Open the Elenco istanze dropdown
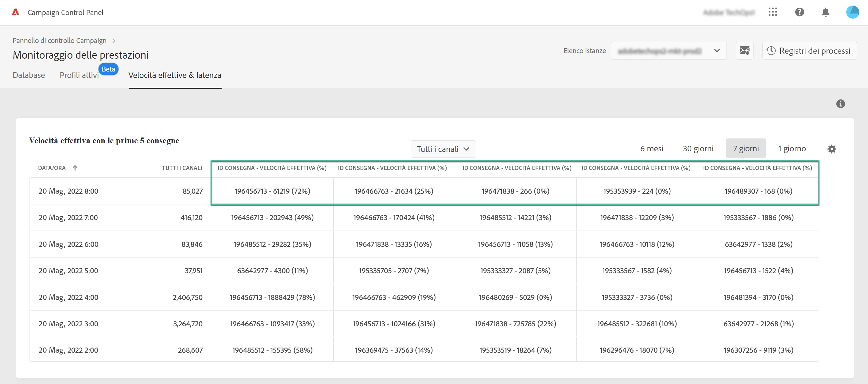The width and height of the screenshot is (868, 384). tap(668, 51)
